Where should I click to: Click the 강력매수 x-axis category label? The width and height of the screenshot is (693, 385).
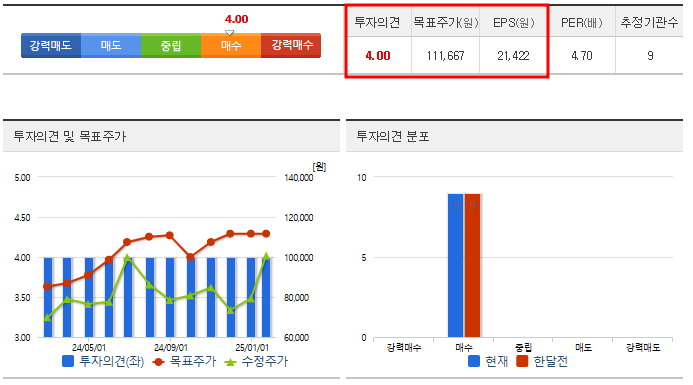[404, 348]
